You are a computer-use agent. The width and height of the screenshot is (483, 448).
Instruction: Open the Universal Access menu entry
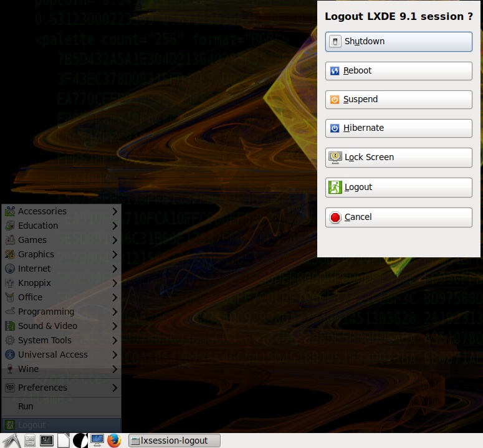(61, 355)
